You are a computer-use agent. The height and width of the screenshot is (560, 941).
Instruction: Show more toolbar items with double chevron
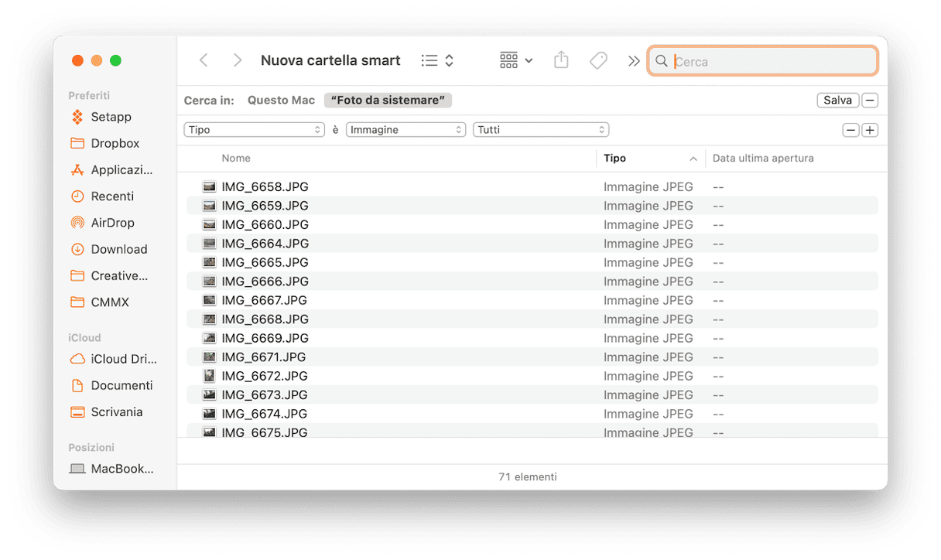click(634, 60)
